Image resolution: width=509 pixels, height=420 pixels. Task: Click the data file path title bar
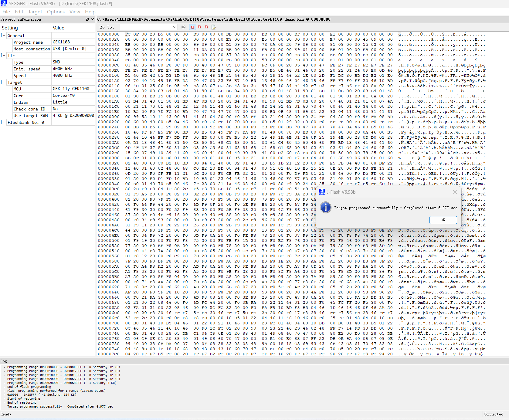click(214, 19)
